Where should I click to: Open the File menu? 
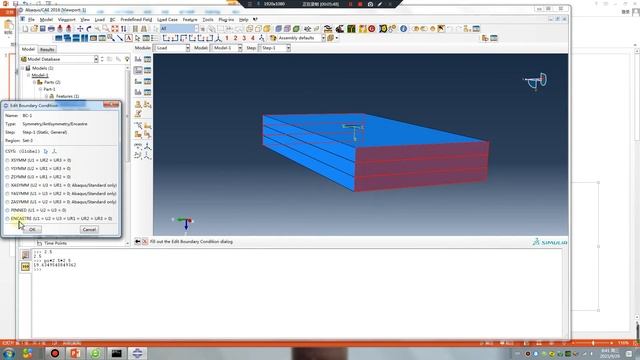[x=31, y=20]
